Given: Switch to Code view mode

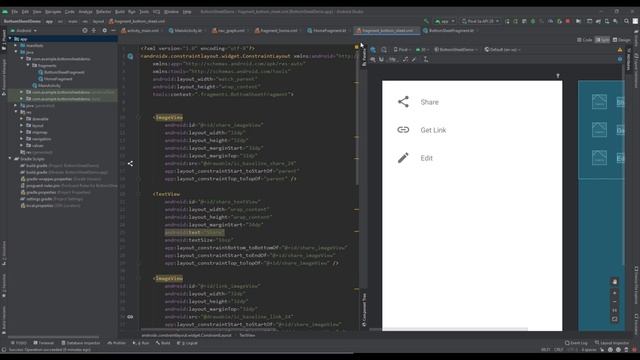Looking at the screenshot, I should (584, 40).
